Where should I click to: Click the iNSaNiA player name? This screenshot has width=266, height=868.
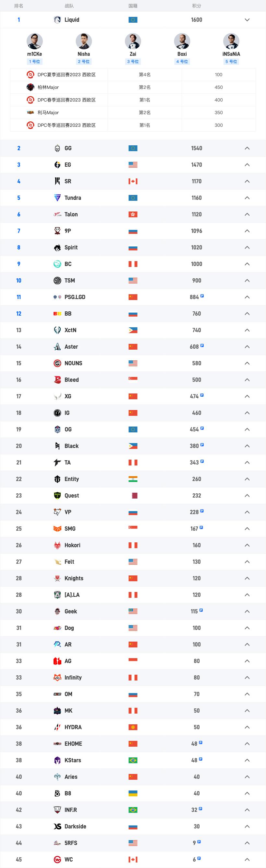pyautogui.click(x=231, y=54)
